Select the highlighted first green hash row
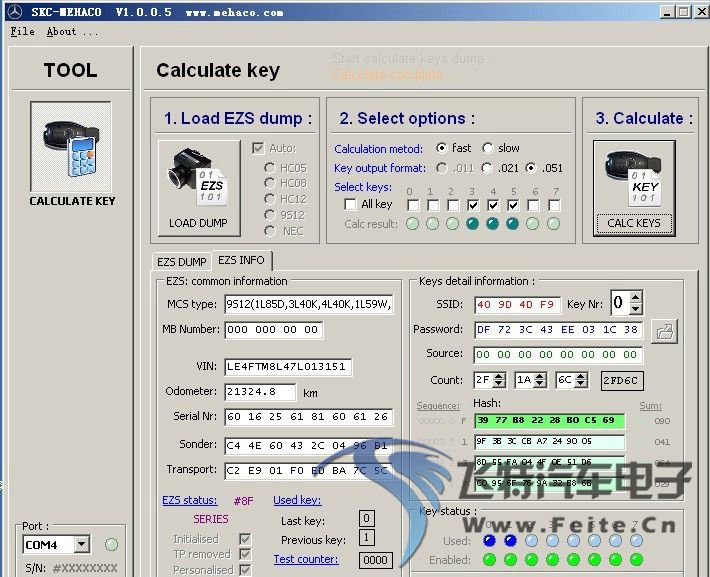The image size is (710, 577). (x=550, y=420)
